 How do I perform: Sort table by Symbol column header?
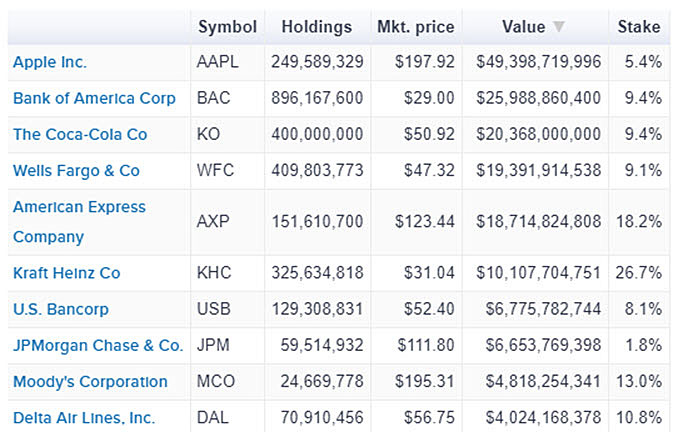227,27
